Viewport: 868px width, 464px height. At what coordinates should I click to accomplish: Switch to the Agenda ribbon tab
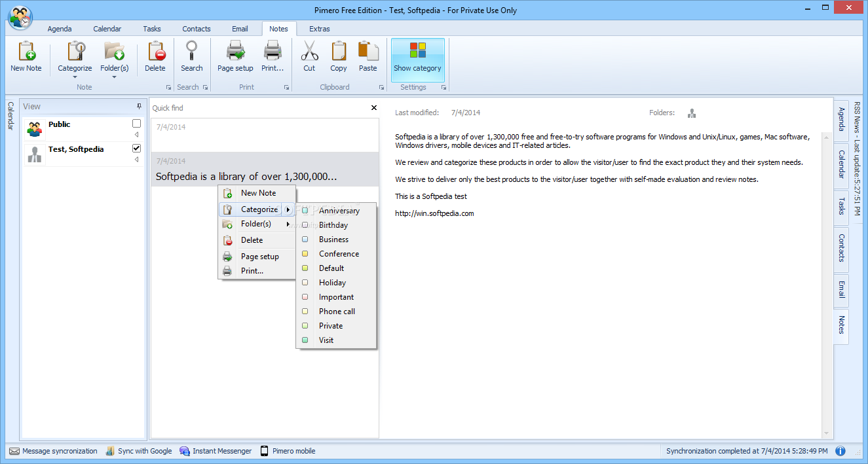(60, 29)
